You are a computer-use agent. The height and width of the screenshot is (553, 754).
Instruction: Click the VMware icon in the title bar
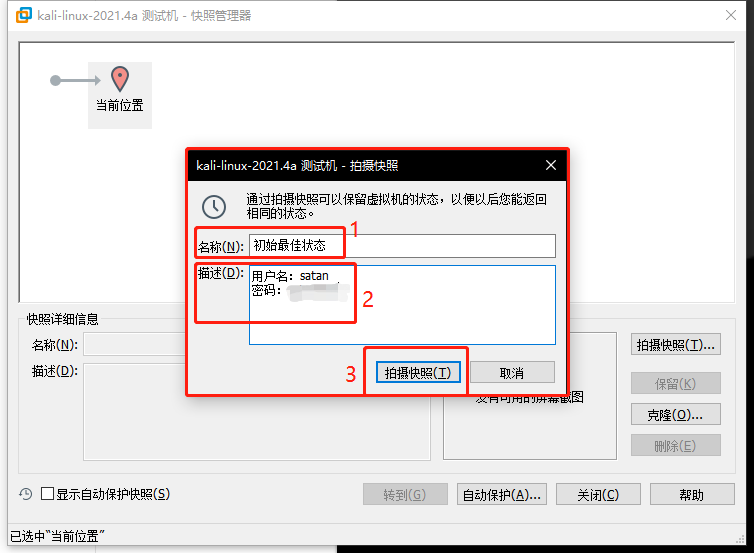(24, 15)
